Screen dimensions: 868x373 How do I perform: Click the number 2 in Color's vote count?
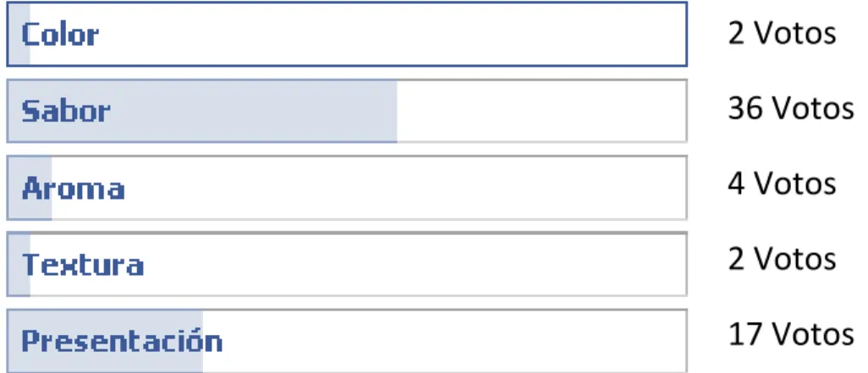737,34
